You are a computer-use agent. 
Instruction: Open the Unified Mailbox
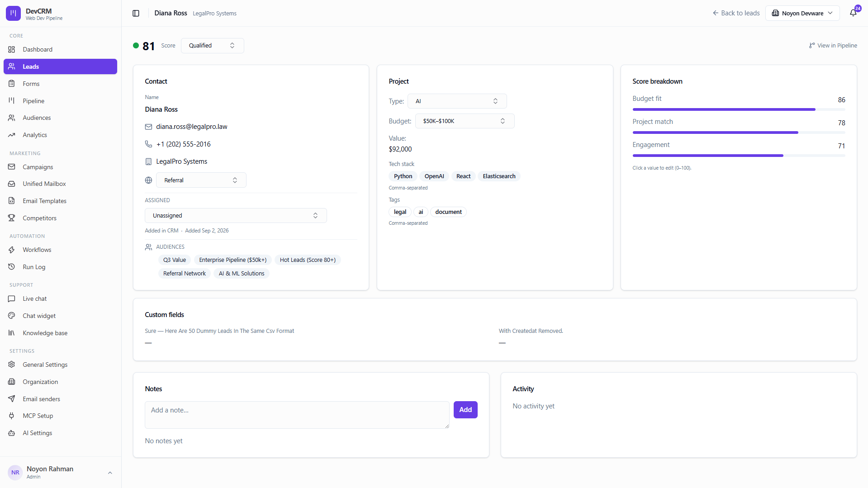(x=60, y=184)
